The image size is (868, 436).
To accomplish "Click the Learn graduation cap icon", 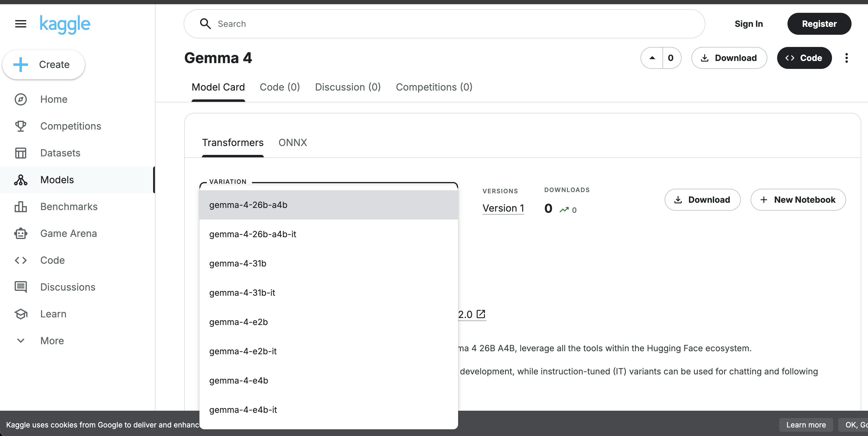I will point(20,314).
